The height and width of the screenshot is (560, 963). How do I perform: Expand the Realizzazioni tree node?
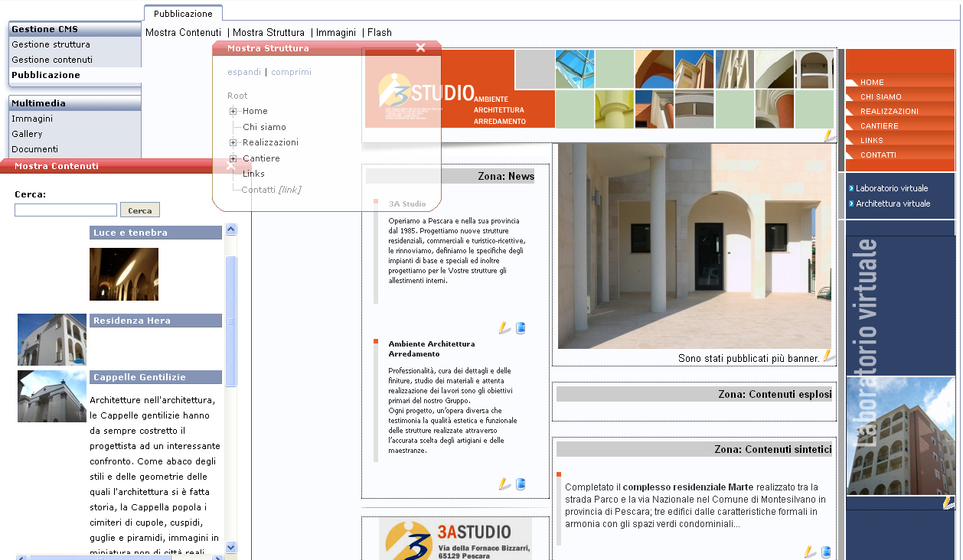[233, 142]
